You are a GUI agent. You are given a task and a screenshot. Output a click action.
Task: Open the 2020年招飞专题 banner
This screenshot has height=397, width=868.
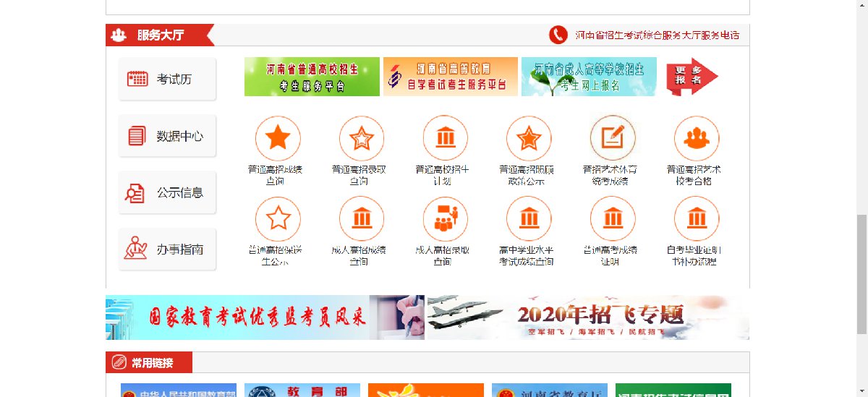tap(588, 317)
